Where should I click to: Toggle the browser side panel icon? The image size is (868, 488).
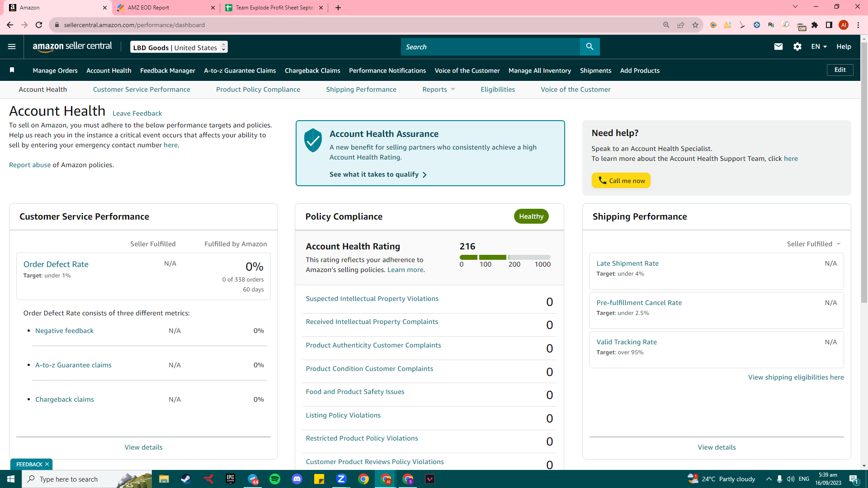pos(829,25)
